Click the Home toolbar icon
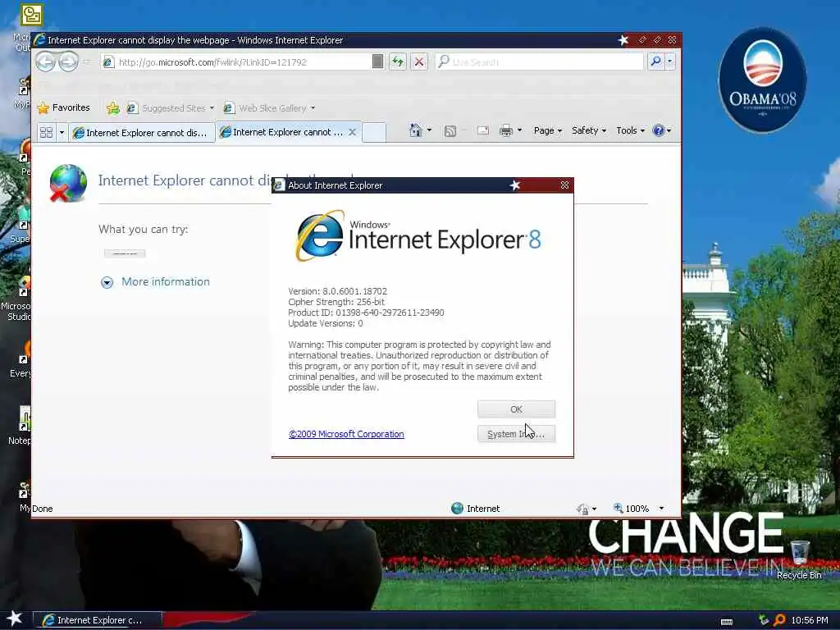Image resolution: width=840 pixels, height=630 pixels. (x=415, y=130)
